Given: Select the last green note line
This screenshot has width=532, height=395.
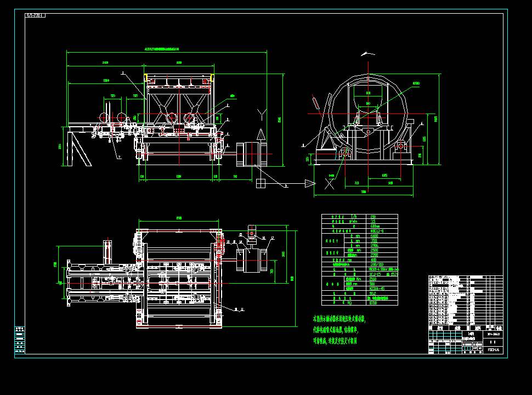Looking at the screenshot, I should 335,341.
